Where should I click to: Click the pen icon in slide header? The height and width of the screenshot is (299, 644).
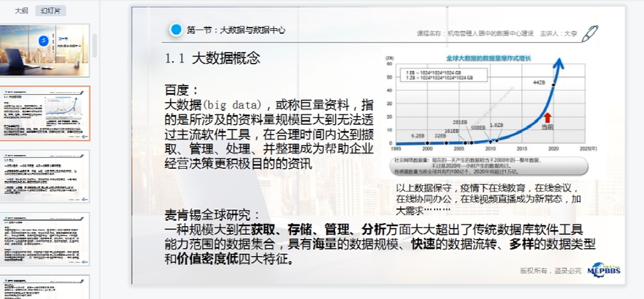[x=589, y=34]
